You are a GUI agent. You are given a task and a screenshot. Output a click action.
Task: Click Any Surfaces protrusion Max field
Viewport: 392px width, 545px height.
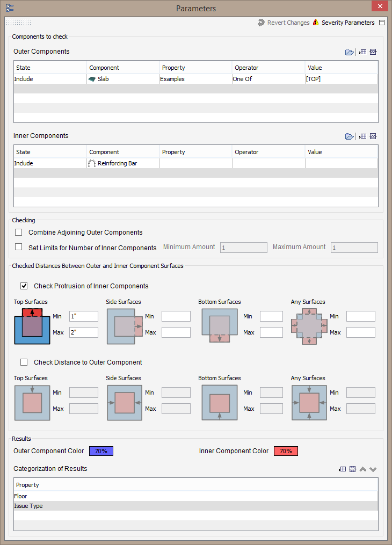(x=361, y=332)
